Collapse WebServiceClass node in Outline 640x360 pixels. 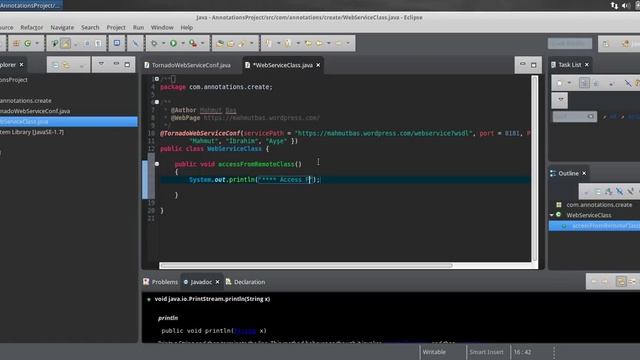pos(551,215)
